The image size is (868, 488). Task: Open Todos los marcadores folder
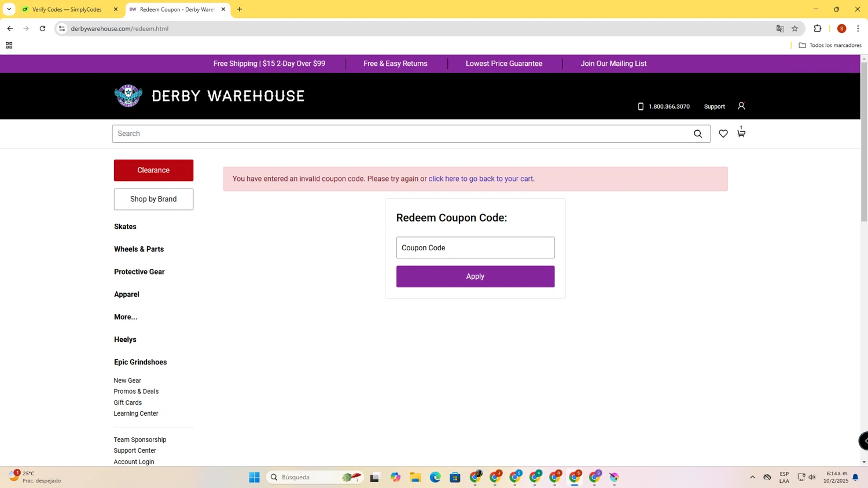click(830, 45)
